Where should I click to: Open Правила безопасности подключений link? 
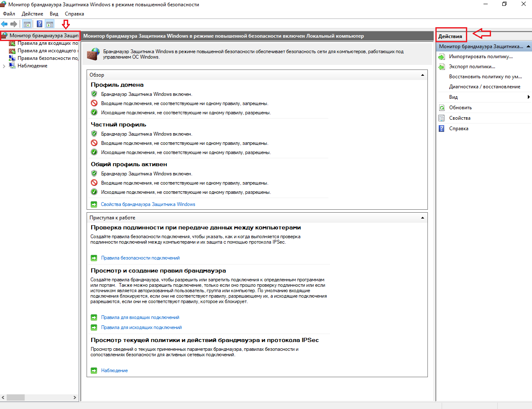pyautogui.click(x=141, y=258)
